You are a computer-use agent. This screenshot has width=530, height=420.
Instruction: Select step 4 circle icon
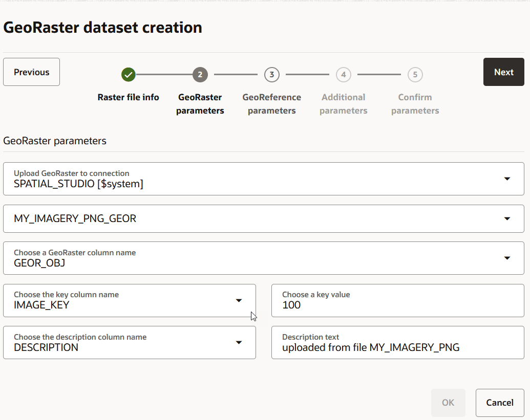[x=344, y=75]
